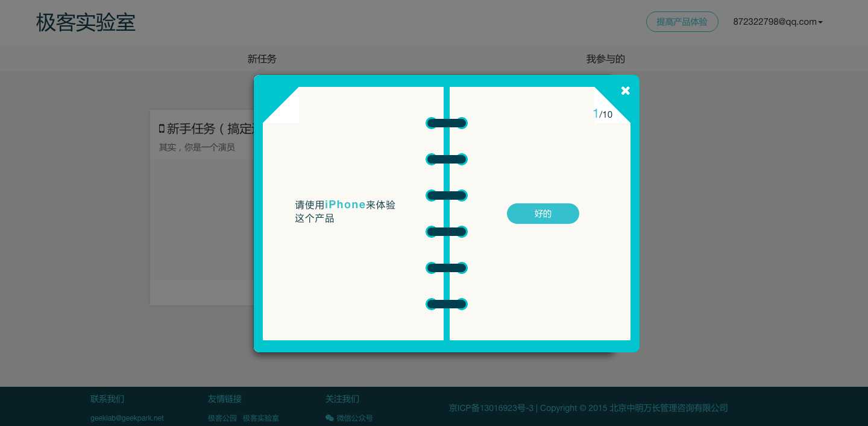Switch to the 我参与的 tab
The width and height of the screenshot is (868, 426).
(x=605, y=59)
